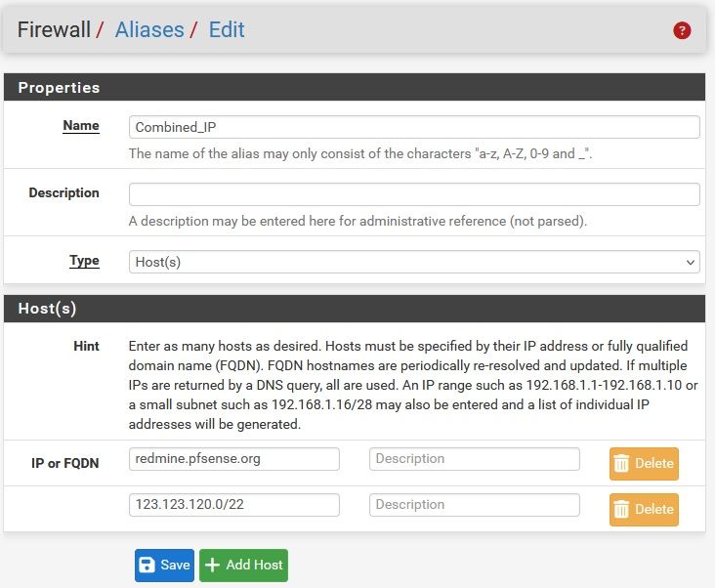Click the underlined Type label
Image resolution: width=715 pixels, height=588 pixels.
[84, 260]
